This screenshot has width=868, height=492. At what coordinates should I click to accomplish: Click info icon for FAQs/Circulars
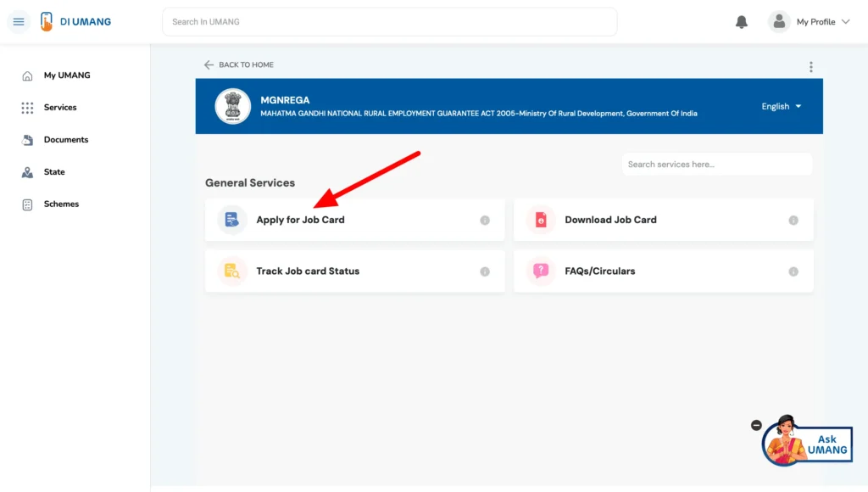[793, 272]
